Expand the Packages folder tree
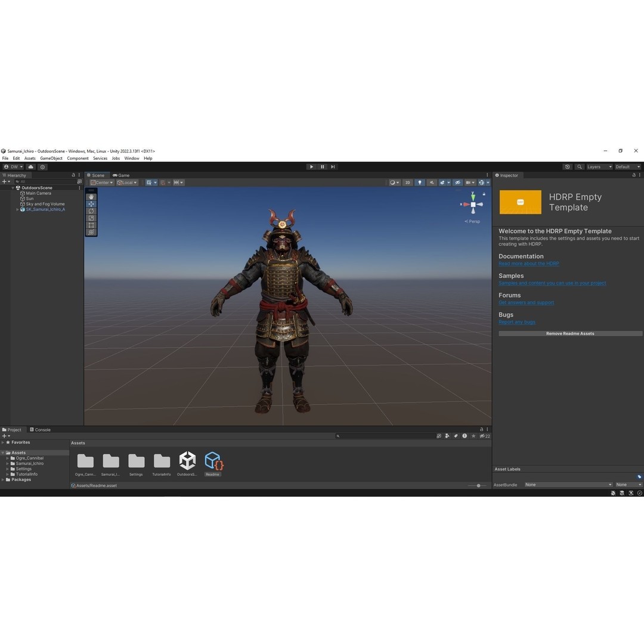Image resolution: width=644 pixels, height=644 pixels. click(3, 479)
